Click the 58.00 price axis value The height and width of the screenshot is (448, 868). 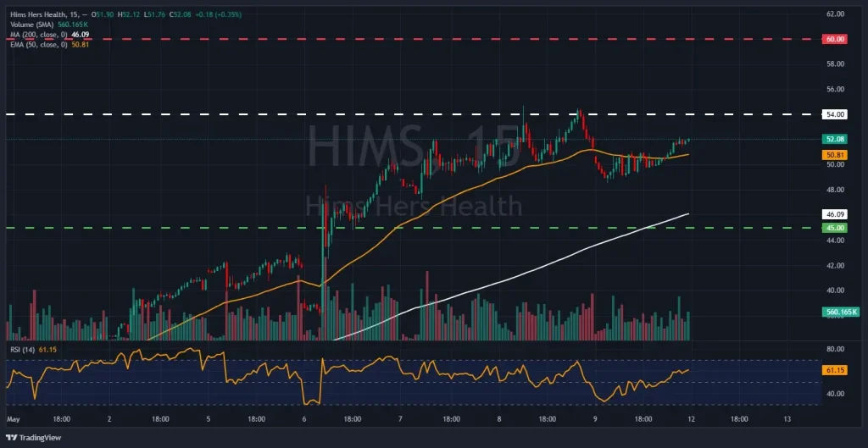point(835,64)
